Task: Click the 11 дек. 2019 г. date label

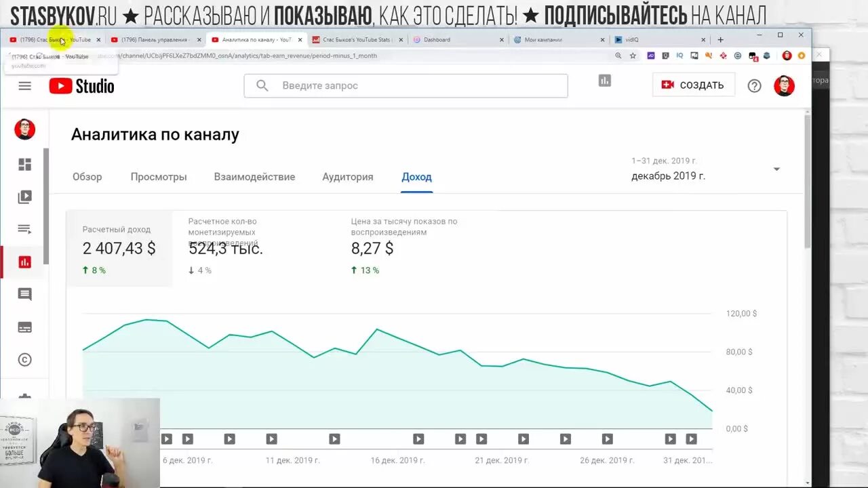Action: click(x=293, y=460)
